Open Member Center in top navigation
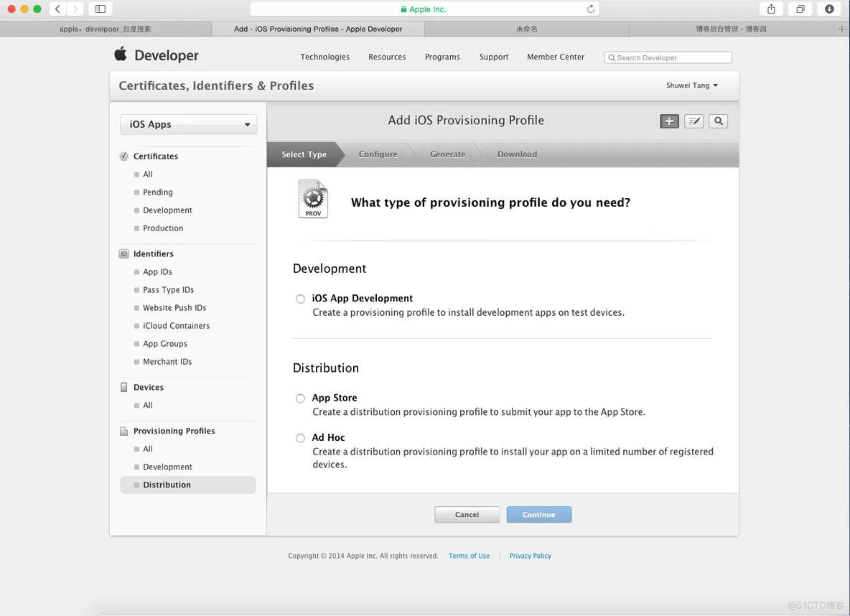Image resolution: width=850 pixels, height=616 pixels. [556, 57]
